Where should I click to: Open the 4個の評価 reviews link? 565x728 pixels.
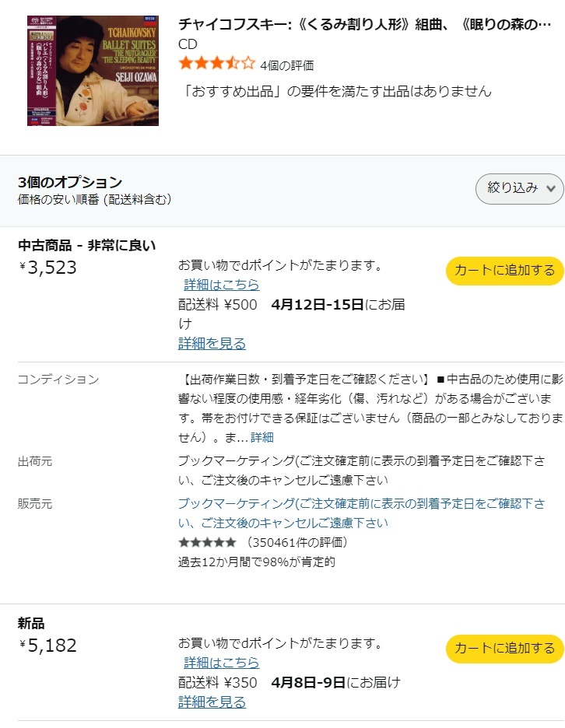(x=286, y=65)
